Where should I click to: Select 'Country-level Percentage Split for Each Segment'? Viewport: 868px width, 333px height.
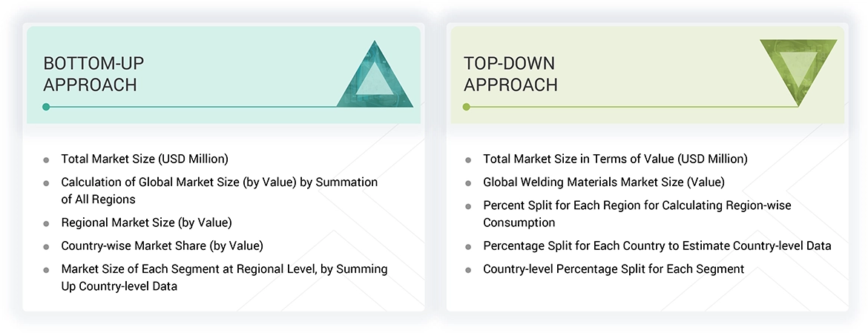tap(613, 268)
